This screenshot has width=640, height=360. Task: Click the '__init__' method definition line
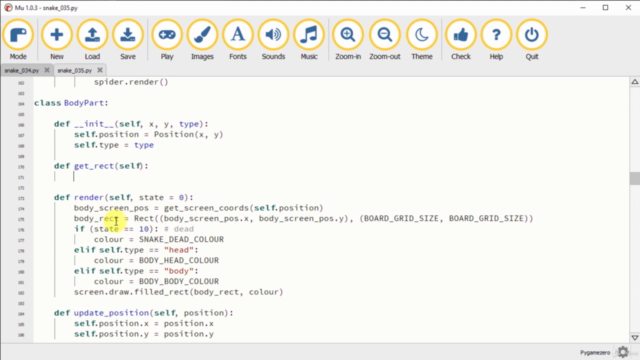[131, 124]
